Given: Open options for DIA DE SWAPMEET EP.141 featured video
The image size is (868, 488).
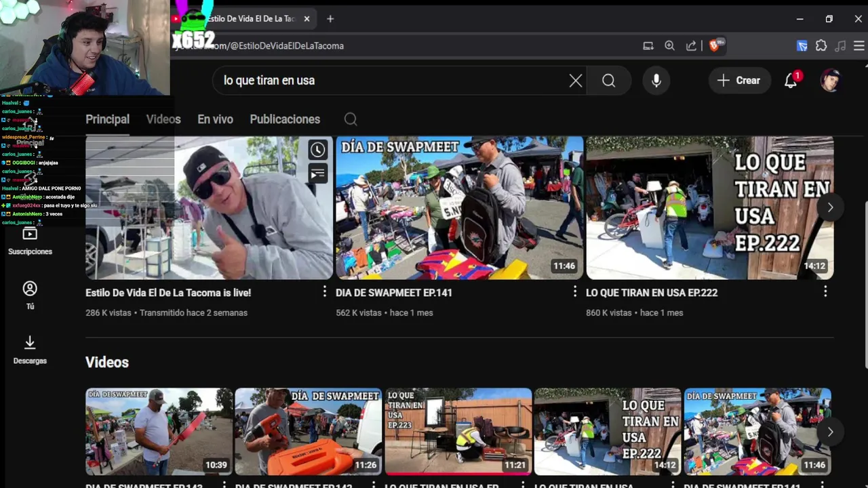Looking at the screenshot, I should coord(574,291).
